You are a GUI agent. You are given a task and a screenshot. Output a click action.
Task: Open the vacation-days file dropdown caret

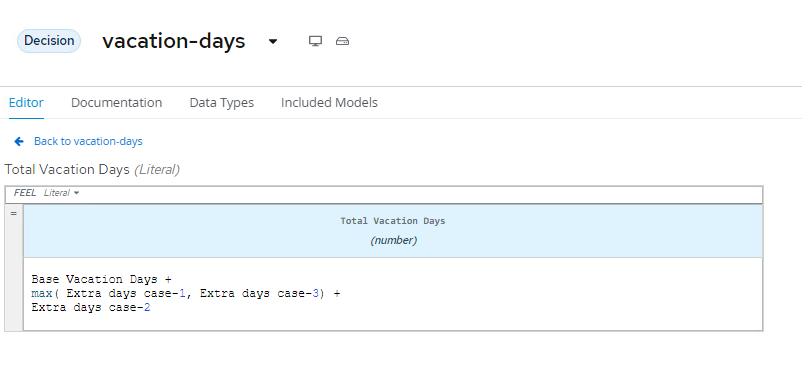[273, 41]
